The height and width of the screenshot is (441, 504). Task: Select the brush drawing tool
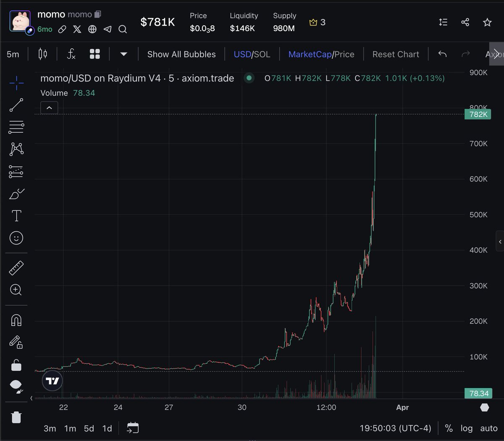pos(16,194)
